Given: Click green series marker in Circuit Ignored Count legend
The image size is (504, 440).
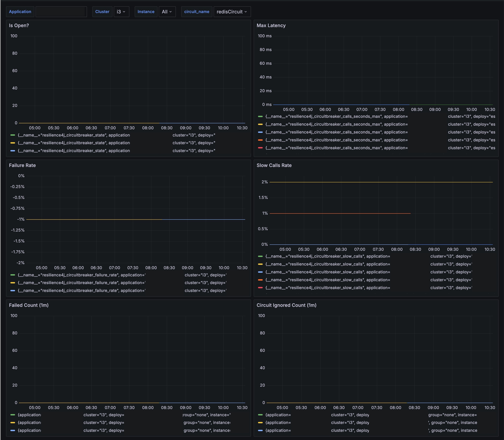Looking at the screenshot, I should [260, 415].
